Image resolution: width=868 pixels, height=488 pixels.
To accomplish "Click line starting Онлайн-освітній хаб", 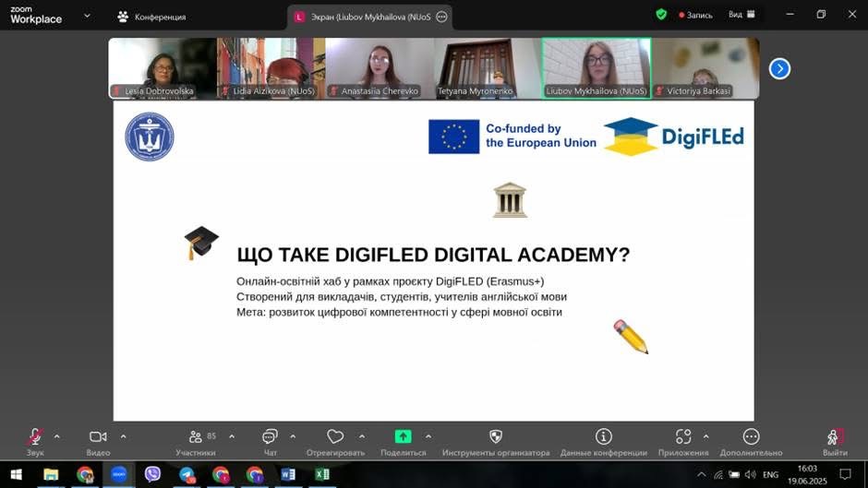I will [391, 281].
